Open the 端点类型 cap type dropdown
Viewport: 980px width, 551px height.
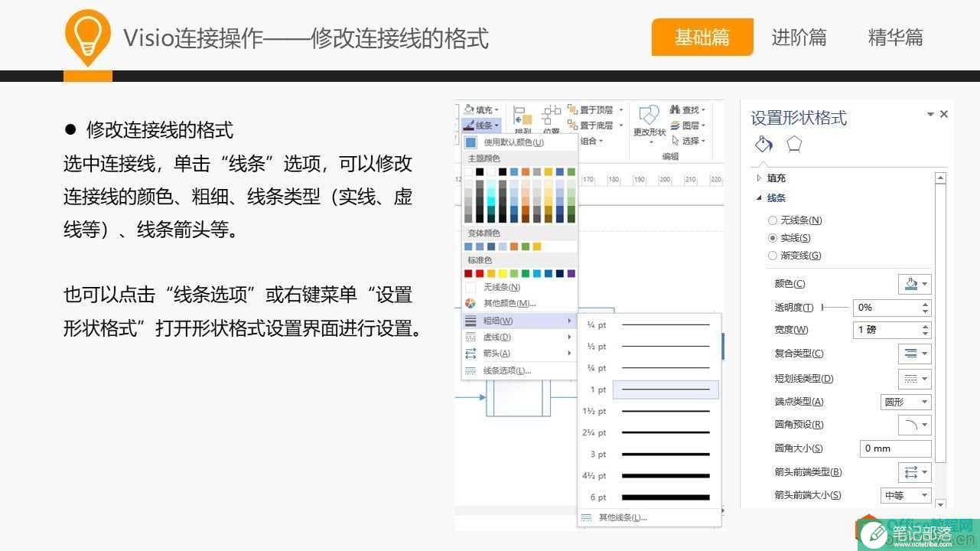pos(907,402)
